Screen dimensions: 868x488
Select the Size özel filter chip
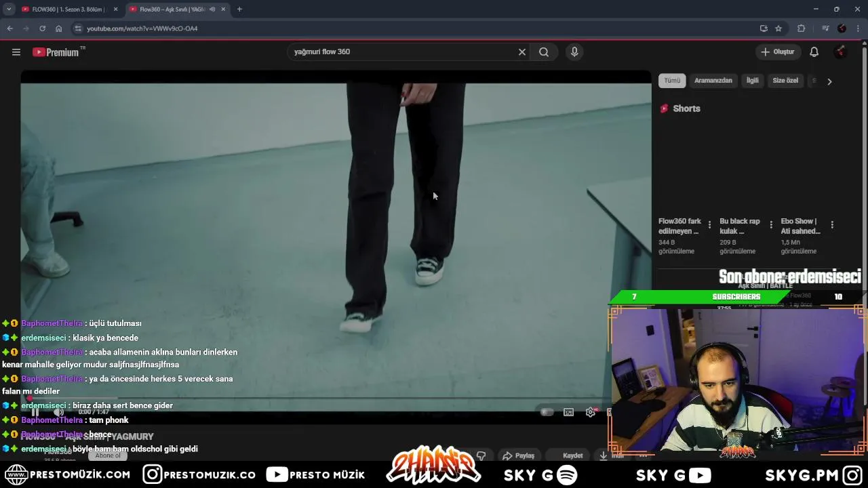tap(785, 81)
